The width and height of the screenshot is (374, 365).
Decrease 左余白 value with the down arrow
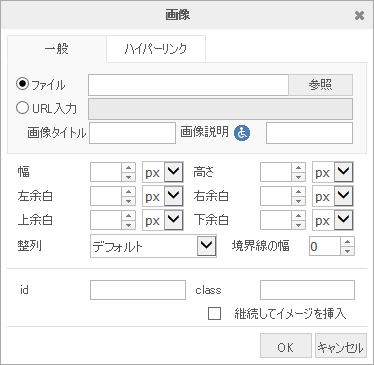pos(128,201)
